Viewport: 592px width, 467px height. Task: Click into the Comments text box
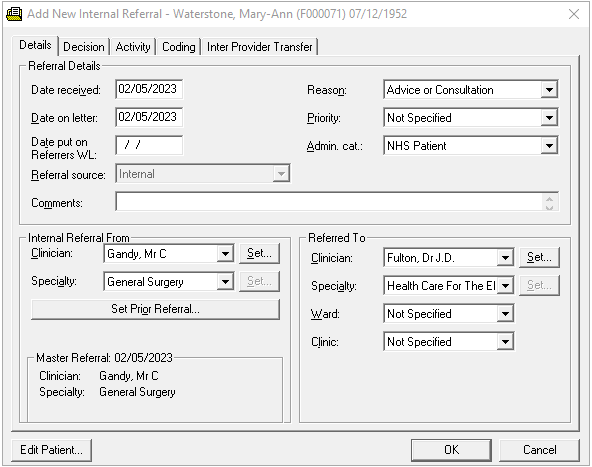point(328,202)
